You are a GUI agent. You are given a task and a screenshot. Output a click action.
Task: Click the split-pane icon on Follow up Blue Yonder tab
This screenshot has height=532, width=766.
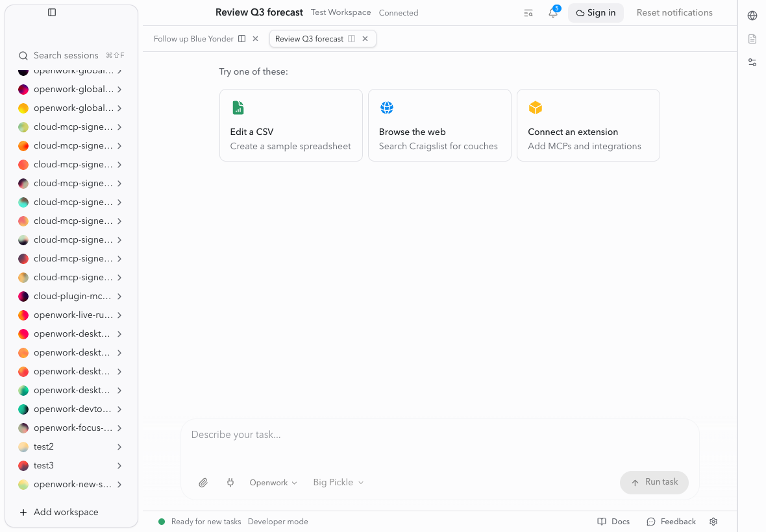click(x=242, y=38)
